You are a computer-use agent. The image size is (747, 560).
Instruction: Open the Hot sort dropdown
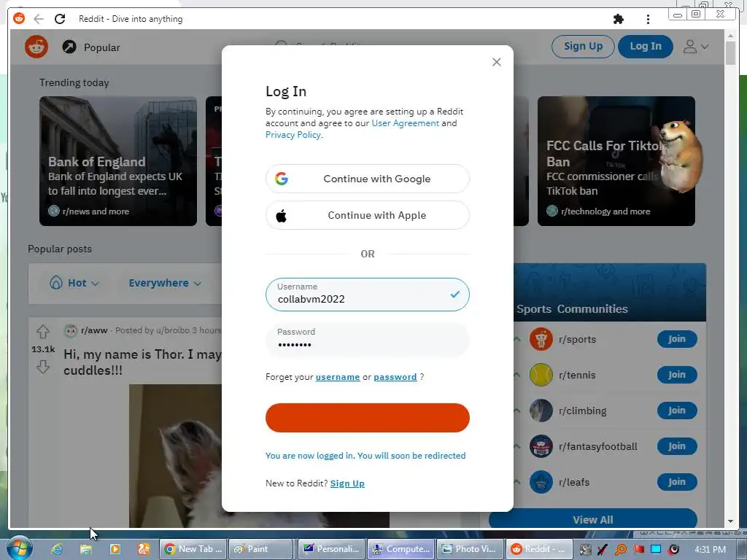point(74,283)
